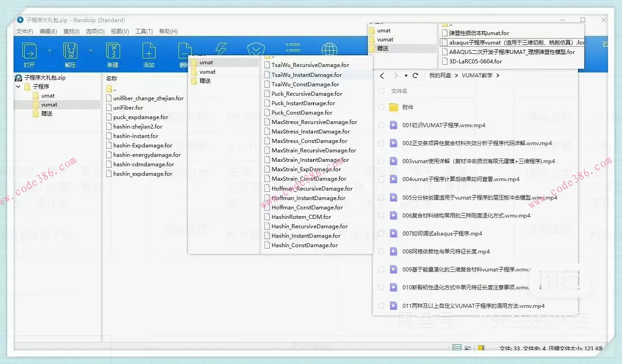Click the Bandizip app icon in title bar
622x364 pixels.
[20, 20]
